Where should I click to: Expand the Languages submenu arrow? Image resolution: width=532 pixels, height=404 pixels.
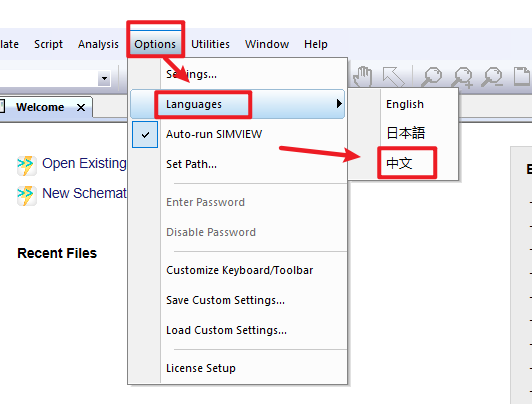click(x=339, y=104)
